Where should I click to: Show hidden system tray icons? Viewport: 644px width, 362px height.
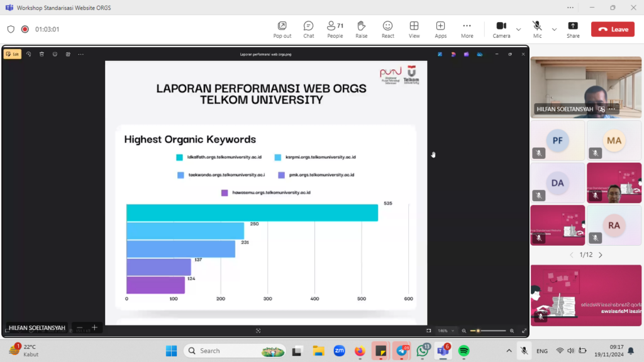pyautogui.click(x=509, y=351)
